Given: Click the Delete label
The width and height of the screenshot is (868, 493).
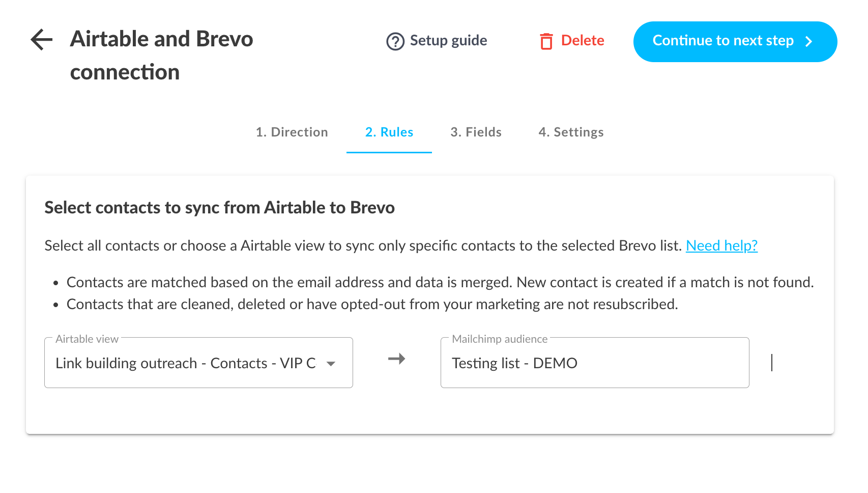Looking at the screenshot, I should pos(583,41).
